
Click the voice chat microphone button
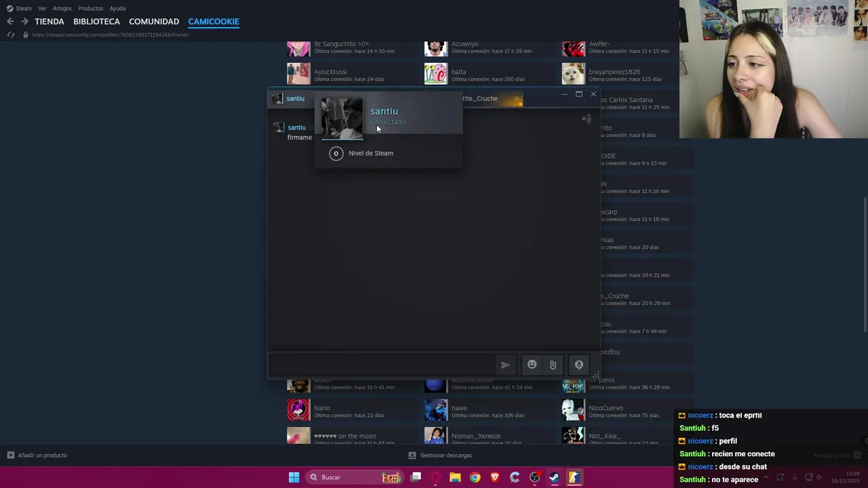pos(579,365)
